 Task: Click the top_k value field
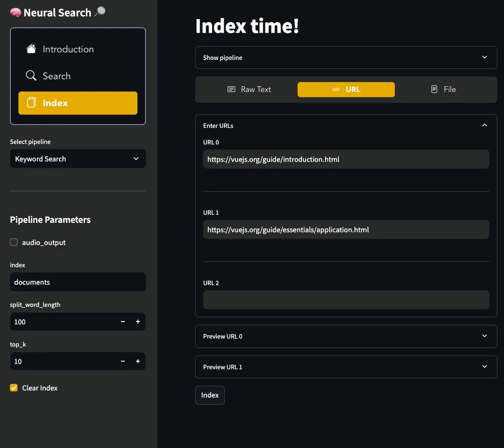[63, 361]
